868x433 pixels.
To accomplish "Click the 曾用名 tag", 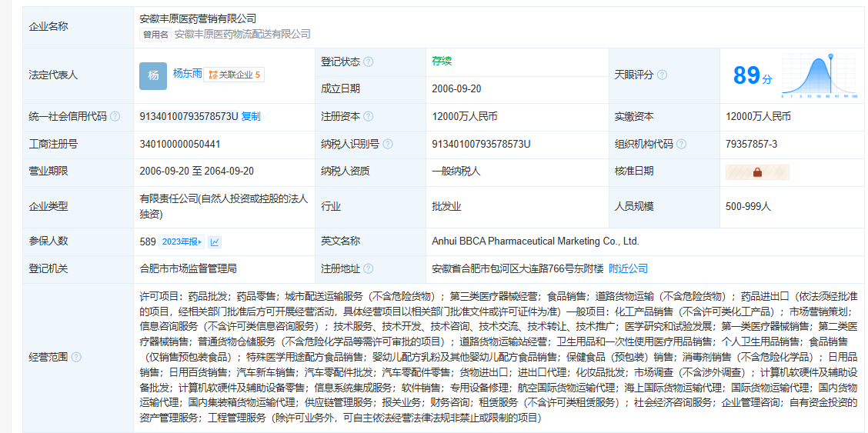I will [155, 35].
